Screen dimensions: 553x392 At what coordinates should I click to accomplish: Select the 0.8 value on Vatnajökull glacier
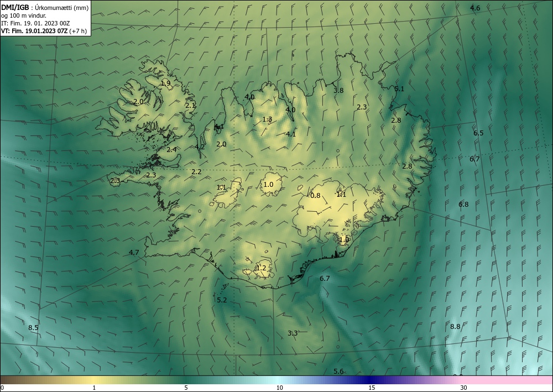tap(315, 196)
